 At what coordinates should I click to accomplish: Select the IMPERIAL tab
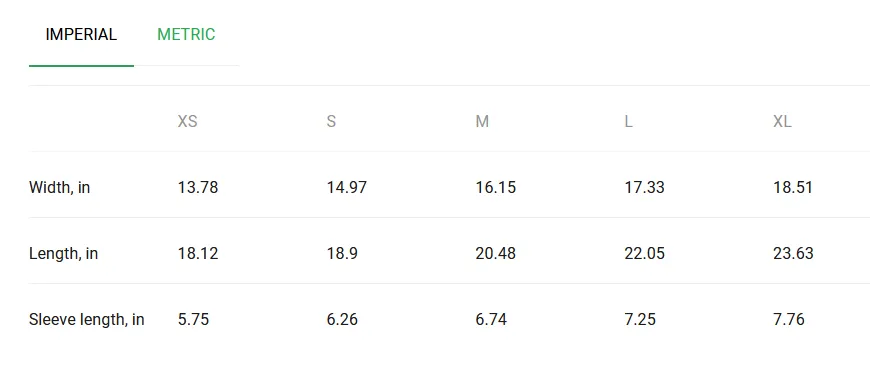[x=81, y=34]
